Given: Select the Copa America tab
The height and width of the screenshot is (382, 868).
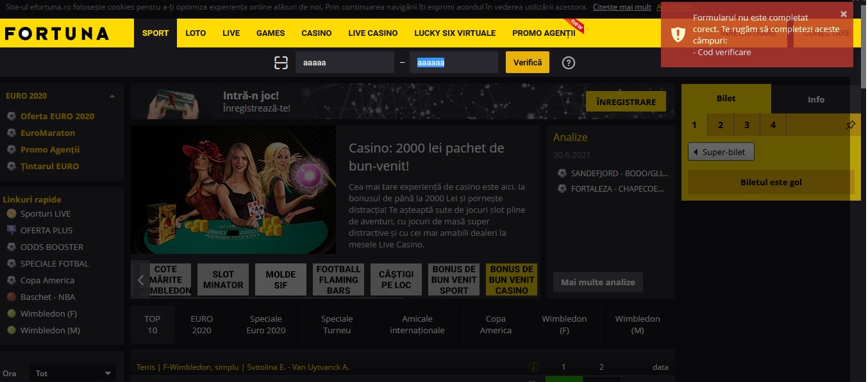Looking at the screenshot, I should click(496, 324).
